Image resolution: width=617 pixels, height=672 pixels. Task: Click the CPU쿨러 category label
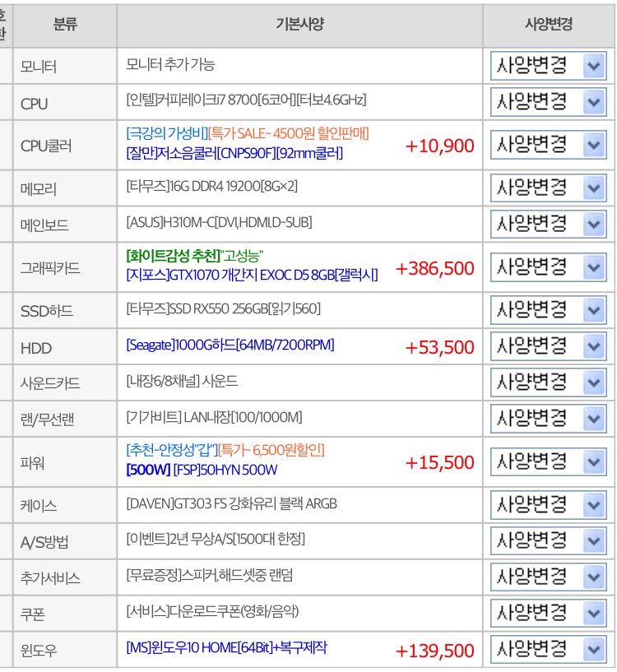pyautogui.click(x=46, y=146)
